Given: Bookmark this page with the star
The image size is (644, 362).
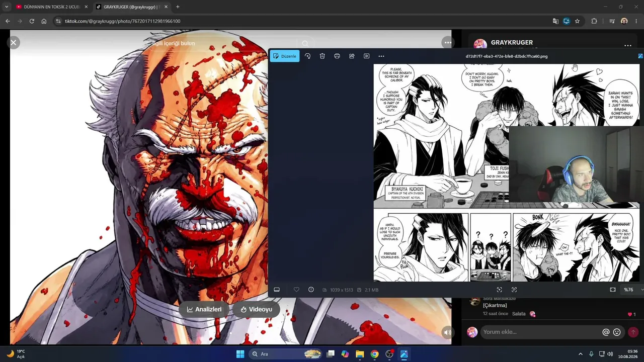Looking at the screenshot, I should coord(577,21).
